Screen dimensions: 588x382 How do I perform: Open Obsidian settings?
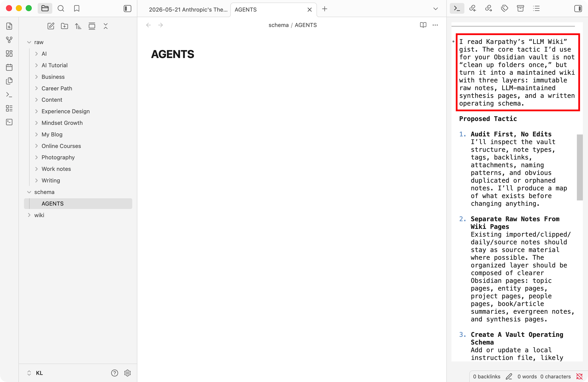coord(127,373)
